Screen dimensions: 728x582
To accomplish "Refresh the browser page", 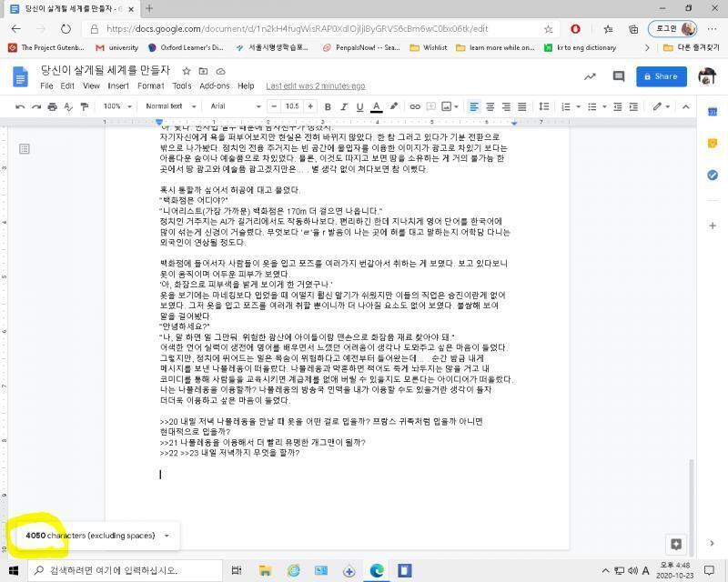I will coord(66,29).
